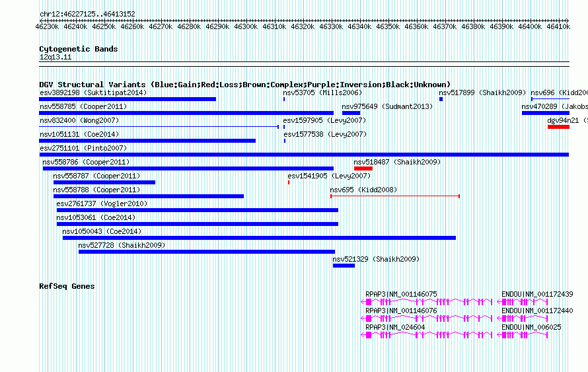Select the nsv975649 (Sudmant2013) label
Screen dimensions: 588x372
pyautogui.click(x=387, y=106)
